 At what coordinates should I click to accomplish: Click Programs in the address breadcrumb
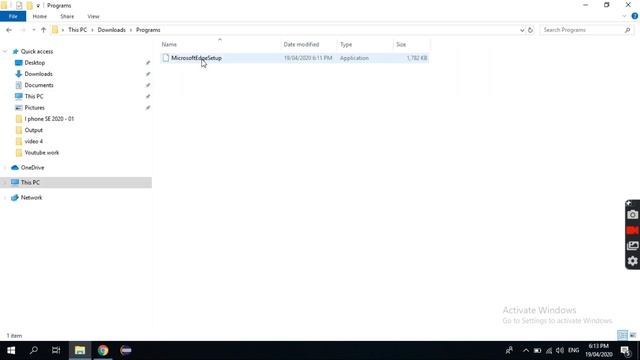(148, 30)
